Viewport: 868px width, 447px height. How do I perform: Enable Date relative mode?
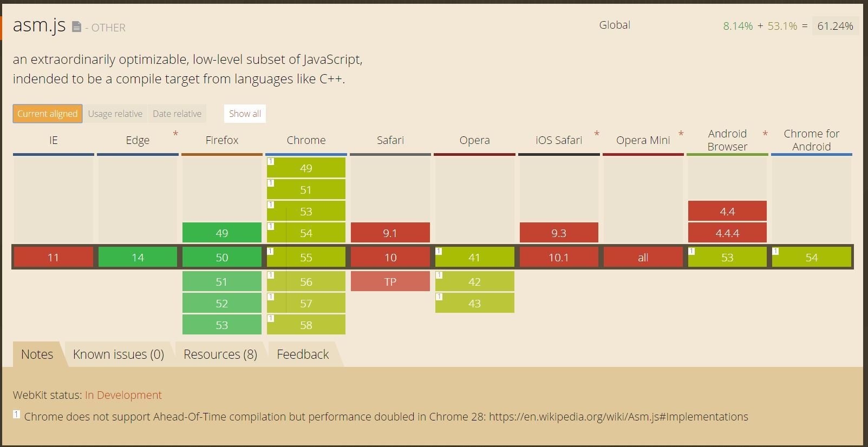coord(177,114)
